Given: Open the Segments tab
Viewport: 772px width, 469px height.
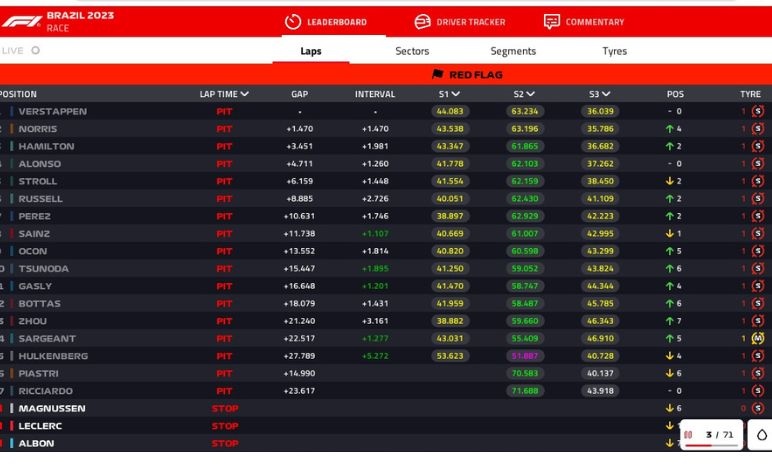Looking at the screenshot, I should click(513, 51).
